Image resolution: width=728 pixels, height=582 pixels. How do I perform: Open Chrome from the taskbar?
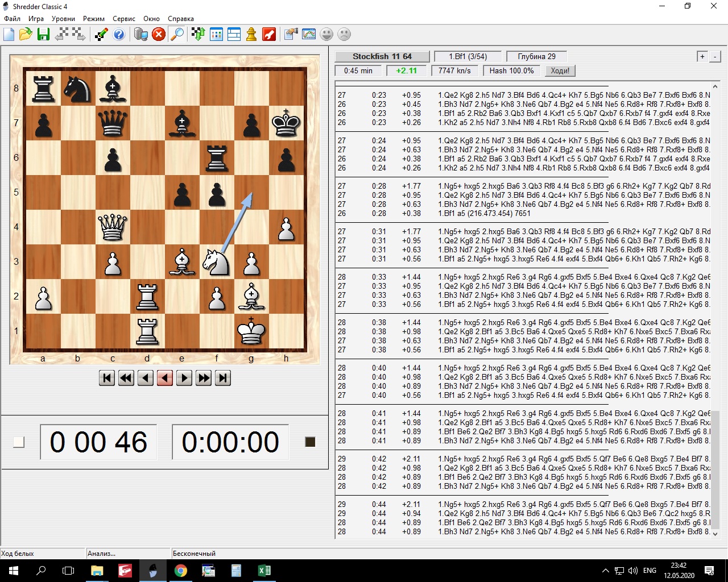coord(181,571)
